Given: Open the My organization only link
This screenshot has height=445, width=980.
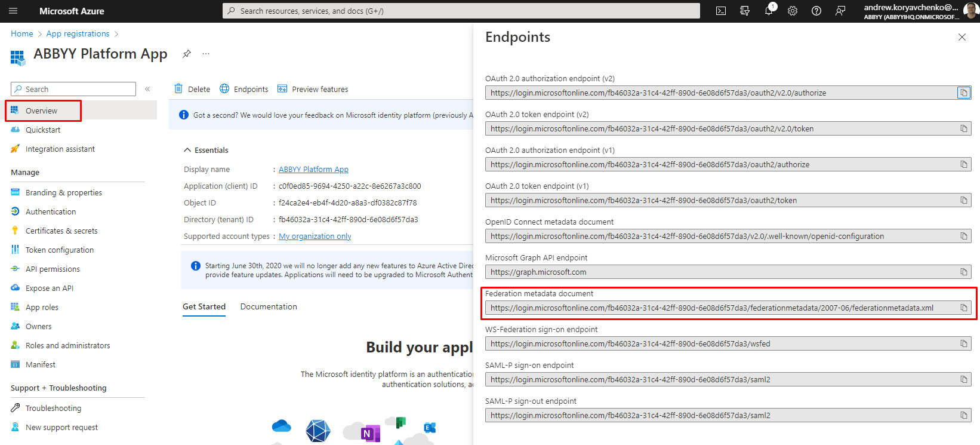Looking at the screenshot, I should 315,236.
